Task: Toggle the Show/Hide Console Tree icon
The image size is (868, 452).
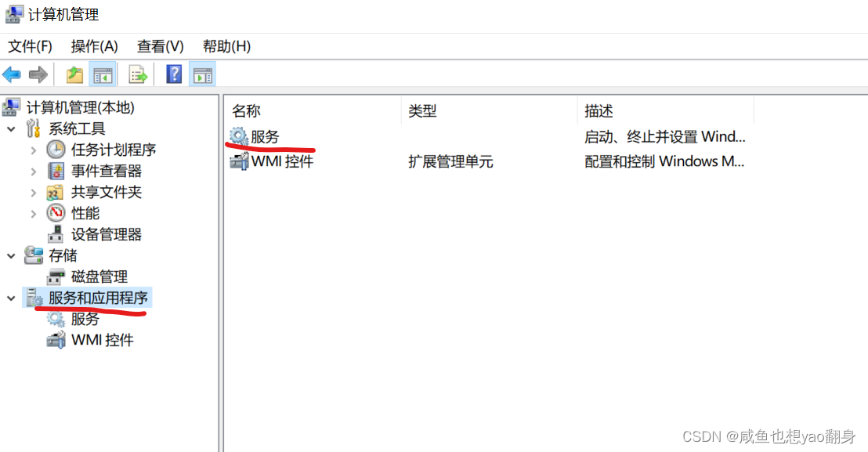Action: (103, 74)
